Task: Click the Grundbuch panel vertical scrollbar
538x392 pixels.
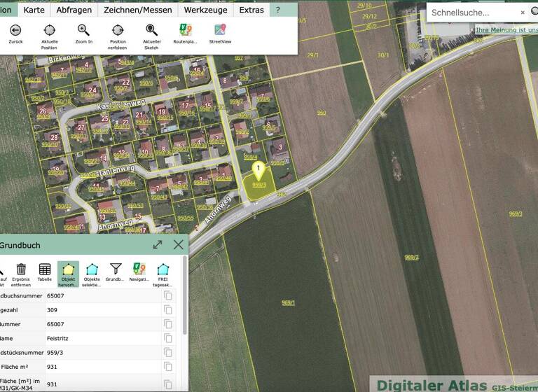Action: [185, 295]
